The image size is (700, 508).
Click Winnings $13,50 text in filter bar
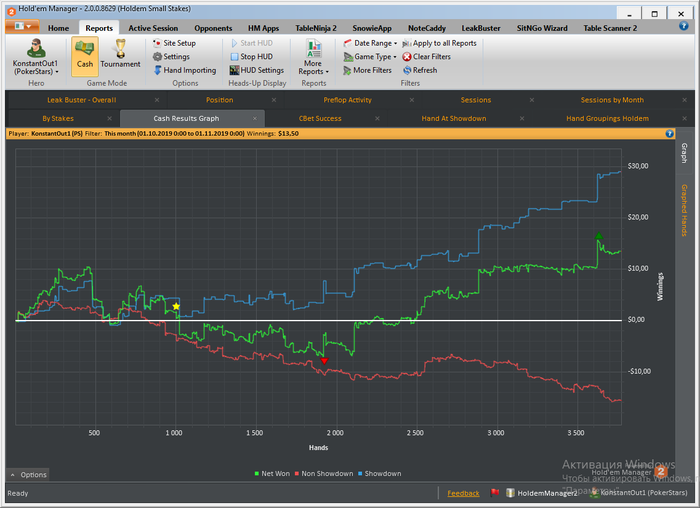click(x=273, y=133)
